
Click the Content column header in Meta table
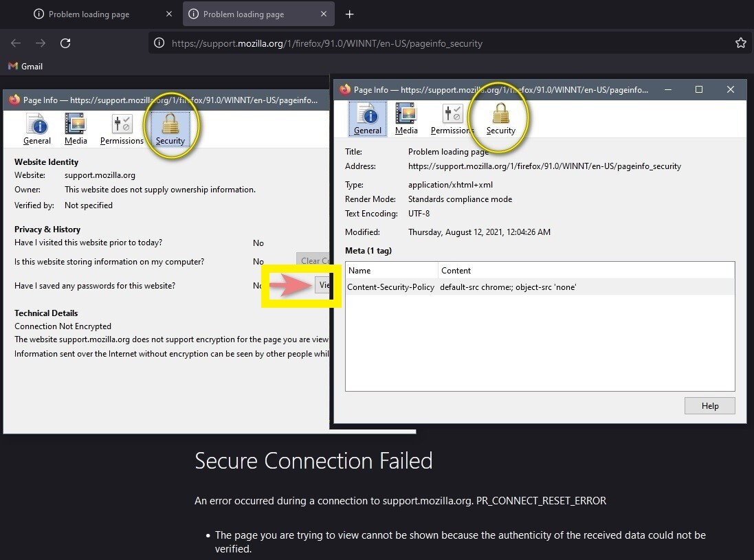(x=586, y=270)
